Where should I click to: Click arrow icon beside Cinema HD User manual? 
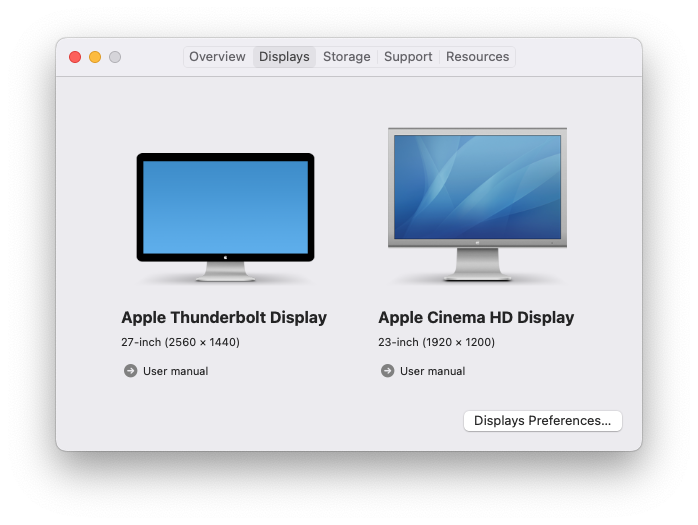[x=387, y=370]
